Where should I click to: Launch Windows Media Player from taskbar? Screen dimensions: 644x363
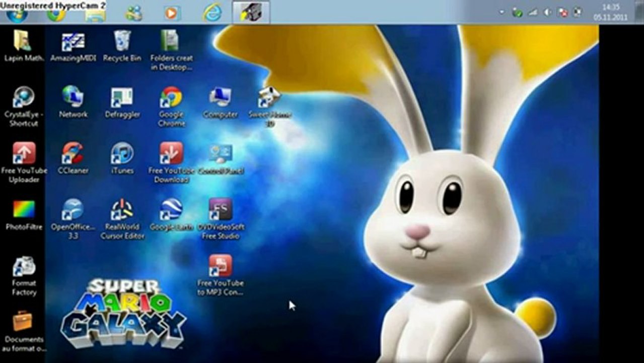pos(172,13)
